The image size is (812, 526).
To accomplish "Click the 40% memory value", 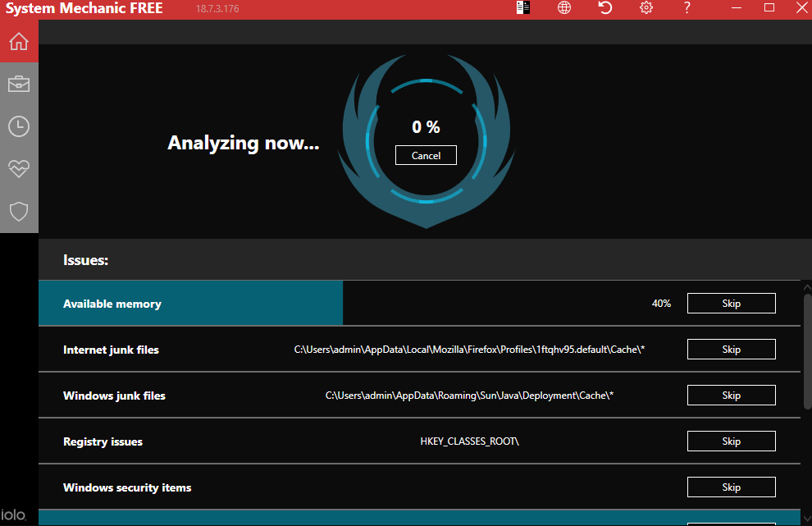I will tap(661, 304).
